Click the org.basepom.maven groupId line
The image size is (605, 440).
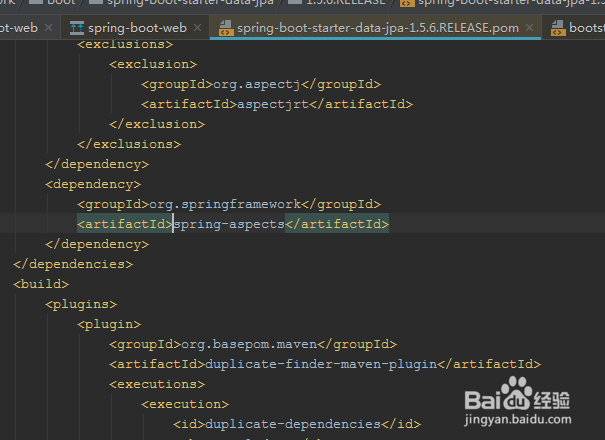click(x=253, y=344)
